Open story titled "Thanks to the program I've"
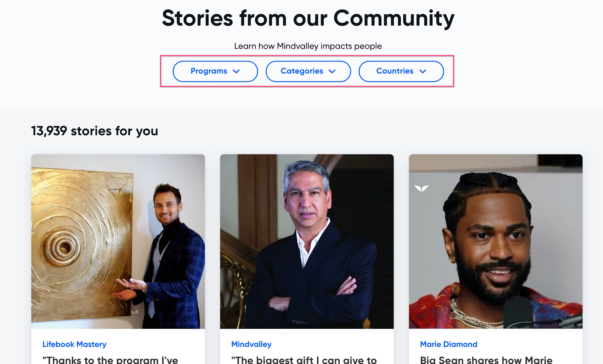Image resolution: width=603 pixels, height=364 pixels. (x=110, y=360)
